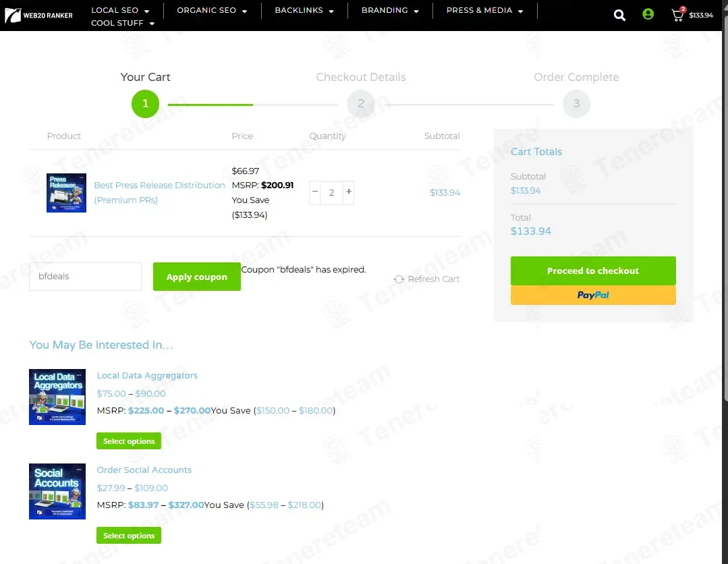Open the Order Social Accounts link

coord(144,470)
